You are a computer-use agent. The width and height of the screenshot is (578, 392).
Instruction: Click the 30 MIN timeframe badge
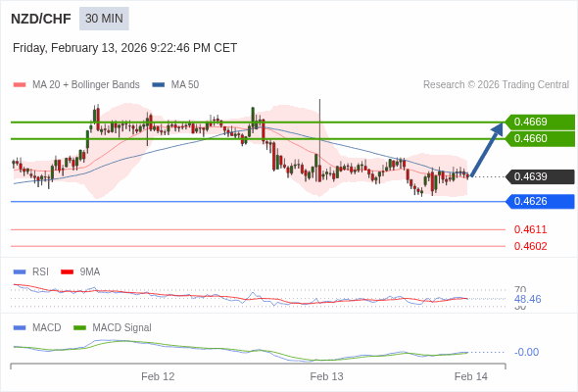(x=104, y=19)
